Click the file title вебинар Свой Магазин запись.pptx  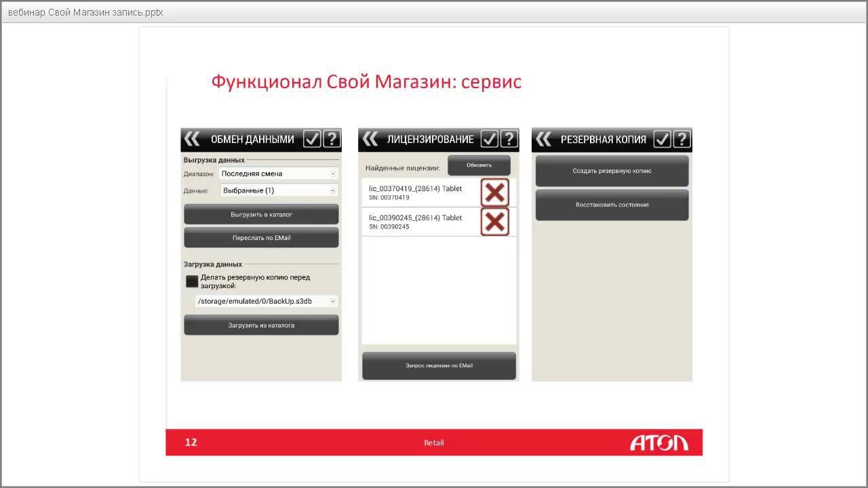point(85,12)
